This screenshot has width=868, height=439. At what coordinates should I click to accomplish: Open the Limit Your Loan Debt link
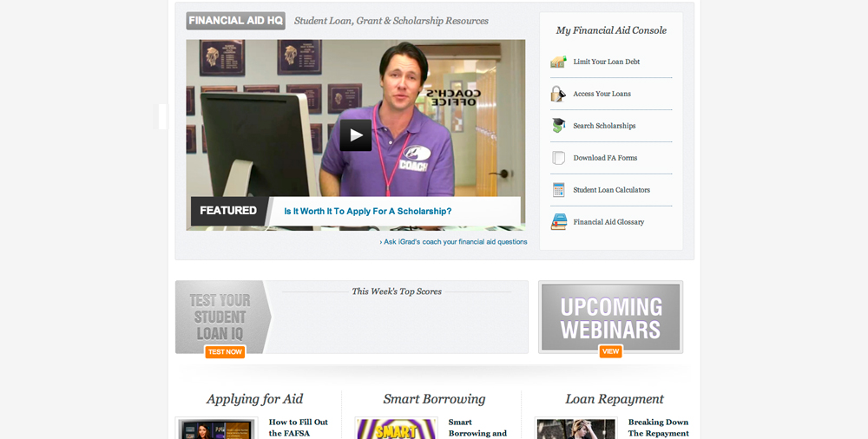(606, 62)
